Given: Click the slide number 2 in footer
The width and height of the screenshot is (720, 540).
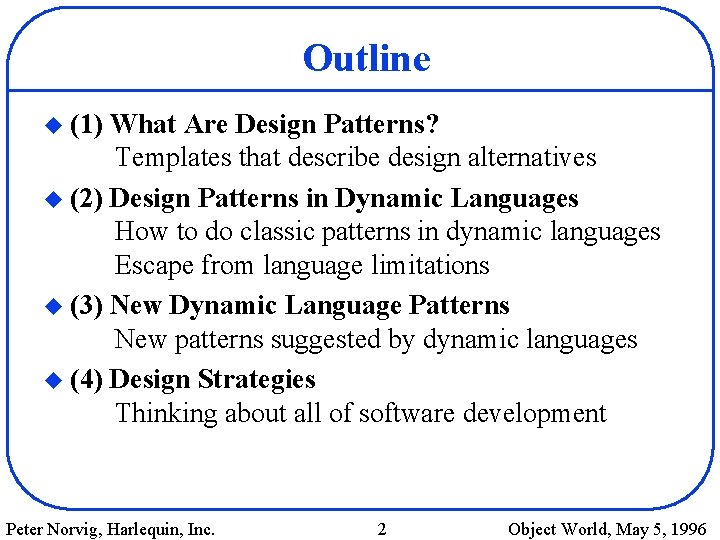Looking at the screenshot, I should [x=382, y=529].
